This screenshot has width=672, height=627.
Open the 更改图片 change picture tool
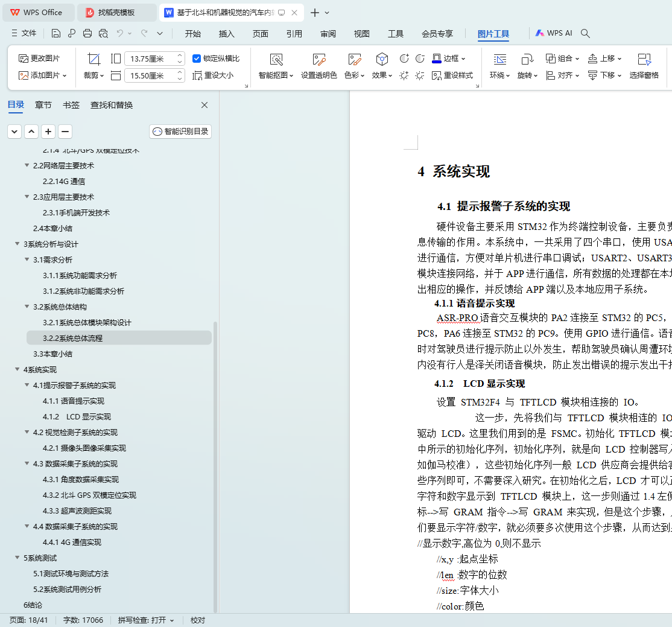pyautogui.click(x=39, y=59)
